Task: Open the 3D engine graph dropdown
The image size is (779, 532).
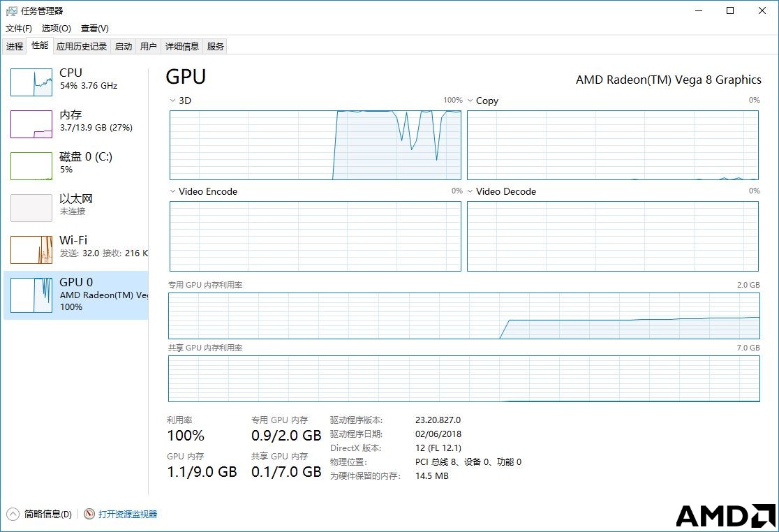Action: click(172, 101)
